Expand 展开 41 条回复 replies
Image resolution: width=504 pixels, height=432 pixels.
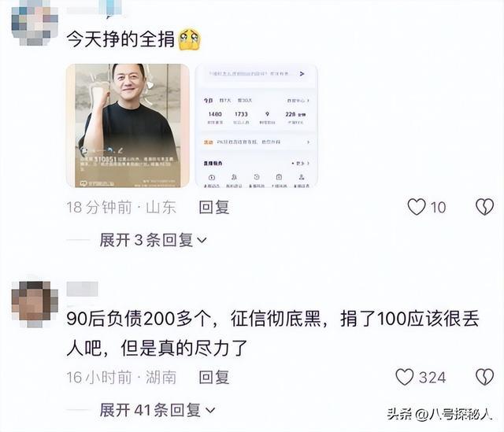[157, 410]
